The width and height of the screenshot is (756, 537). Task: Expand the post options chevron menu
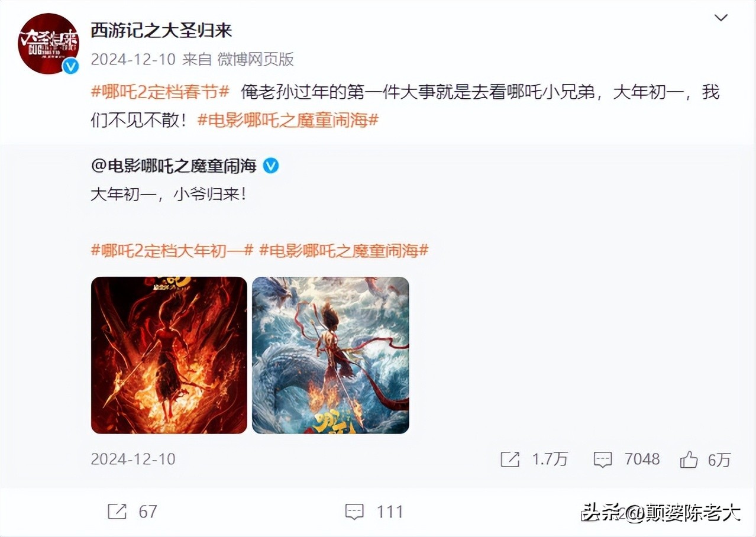(721, 18)
